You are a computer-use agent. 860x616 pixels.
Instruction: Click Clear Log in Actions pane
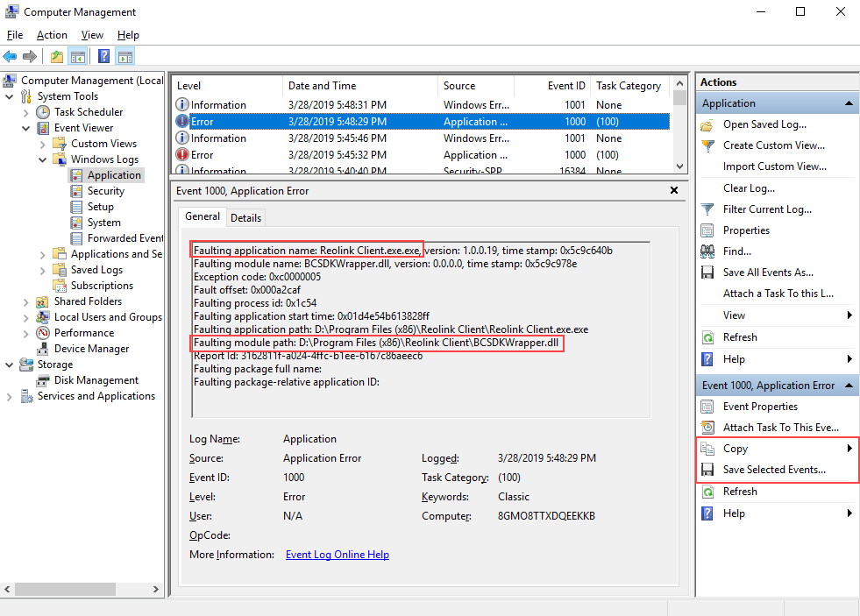[x=749, y=188]
